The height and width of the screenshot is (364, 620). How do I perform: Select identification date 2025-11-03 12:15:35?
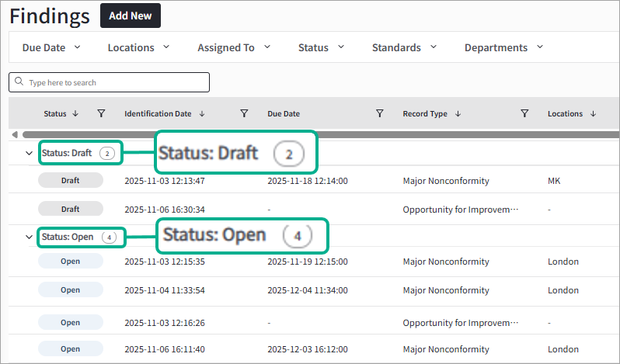point(165,262)
